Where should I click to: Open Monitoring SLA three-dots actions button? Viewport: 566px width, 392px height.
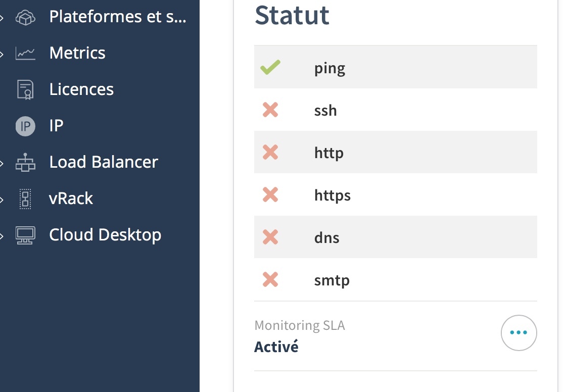coord(518,332)
